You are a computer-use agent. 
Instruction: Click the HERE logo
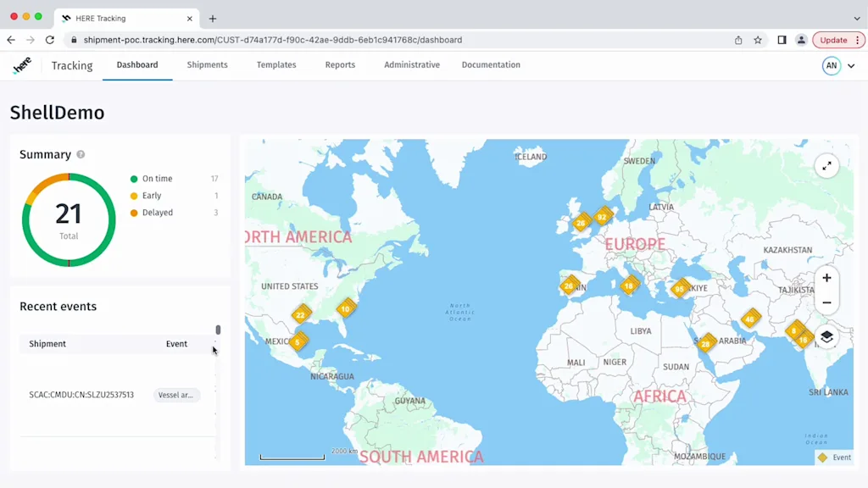(21, 65)
